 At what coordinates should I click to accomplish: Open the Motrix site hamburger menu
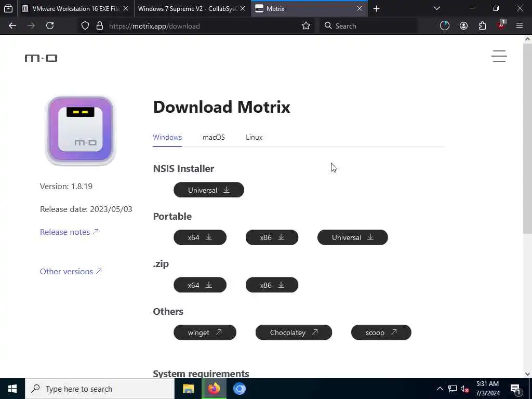pyautogui.click(x=499, y=56)
